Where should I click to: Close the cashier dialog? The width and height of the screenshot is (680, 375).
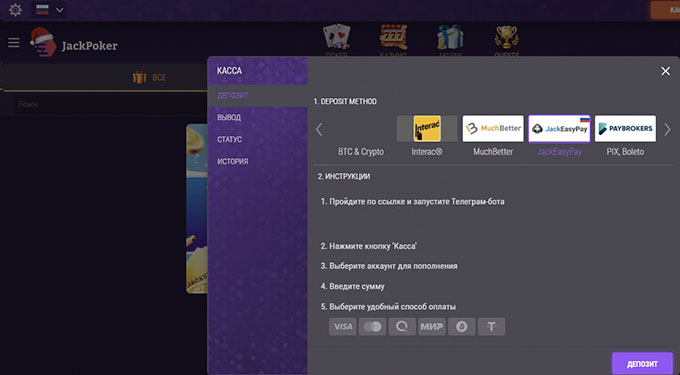click(665, 71)
